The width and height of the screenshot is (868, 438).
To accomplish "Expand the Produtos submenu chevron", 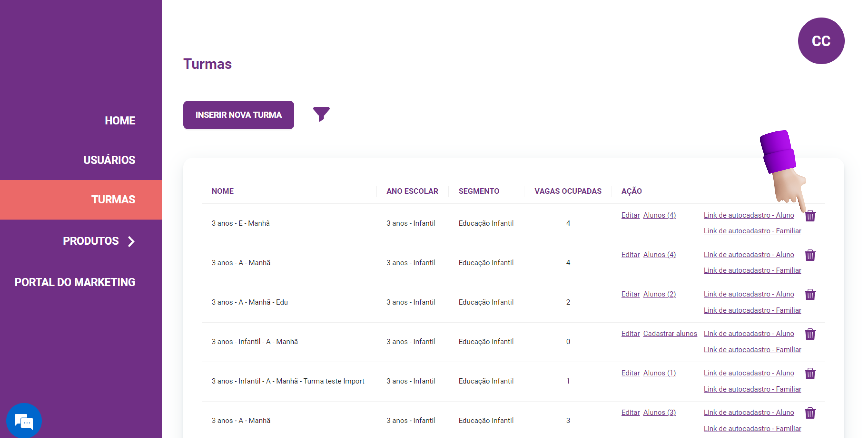I will click(x=131, y=241).
